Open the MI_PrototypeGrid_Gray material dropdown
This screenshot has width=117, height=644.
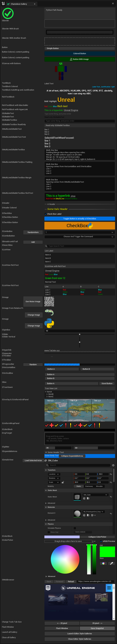pyautogui.click(x=93, y=512)
